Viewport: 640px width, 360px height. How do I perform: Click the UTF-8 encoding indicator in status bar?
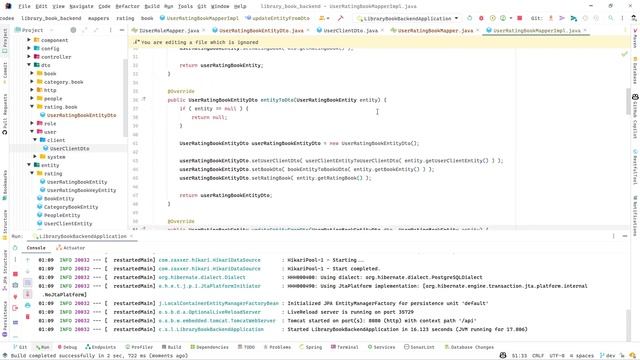557,356
